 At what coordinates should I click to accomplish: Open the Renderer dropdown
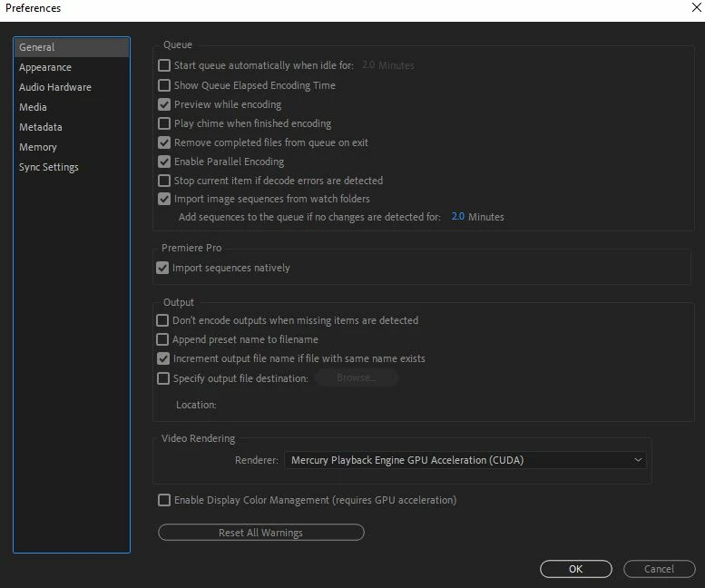(x=465, y=460)
